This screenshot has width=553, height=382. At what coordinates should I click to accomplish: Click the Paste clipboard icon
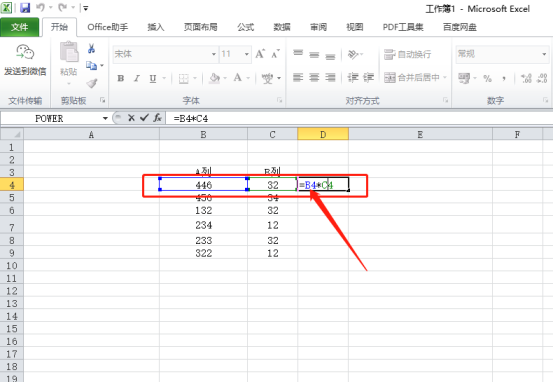[69, 52]
